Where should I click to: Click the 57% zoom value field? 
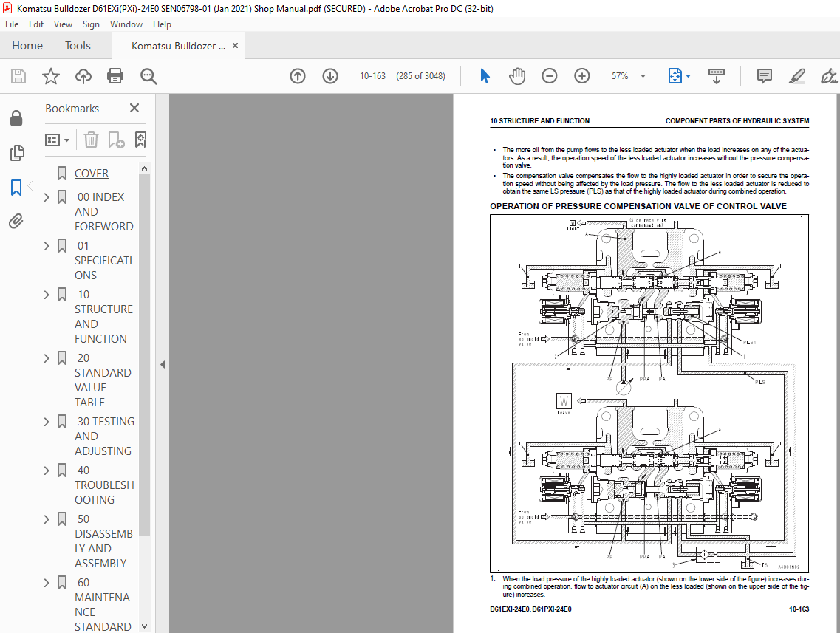[620, 76]
